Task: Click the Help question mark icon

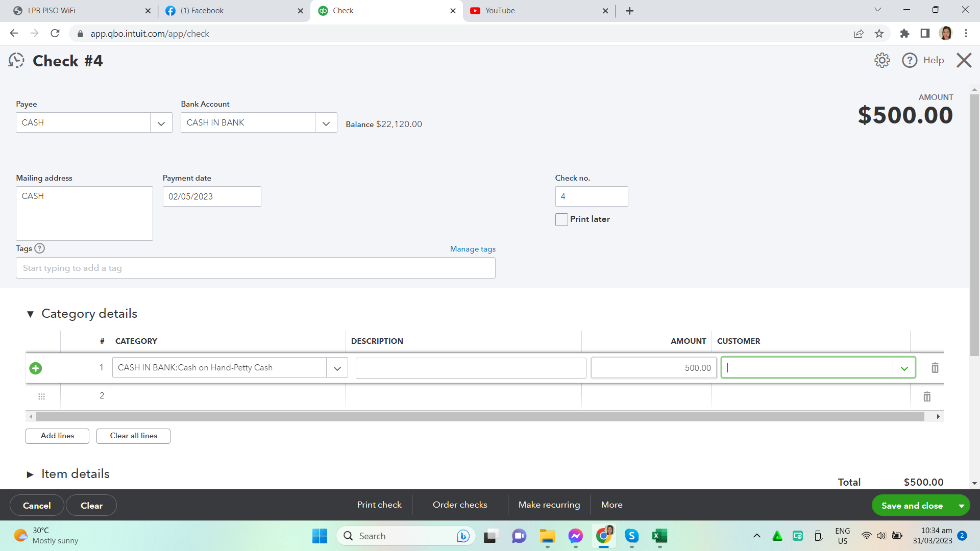Action: [x=909, y=60]
